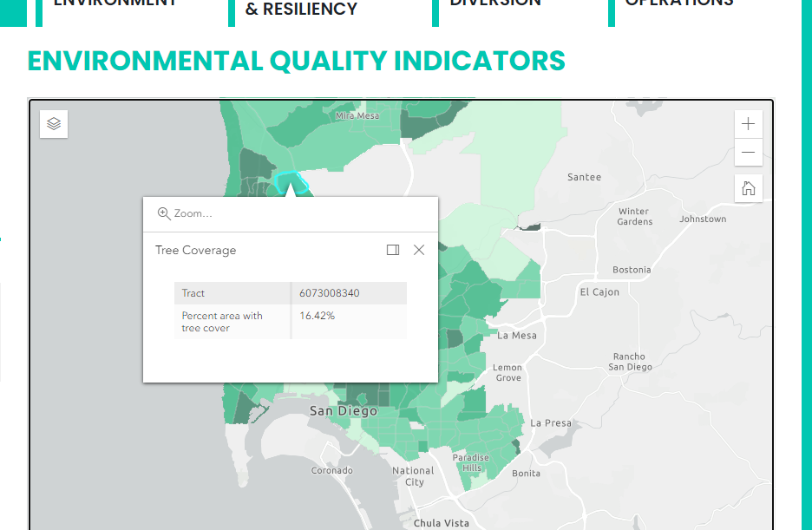This screenshot has width=812, height=530.
Task: Dock the Tree Coverage popup
Action: (x=392, y=249)
